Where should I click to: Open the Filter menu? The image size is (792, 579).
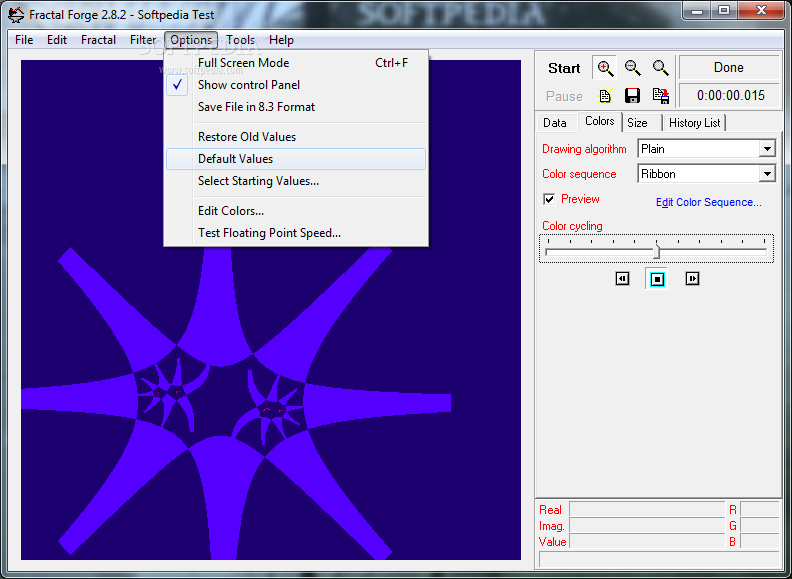pos(143,40)
